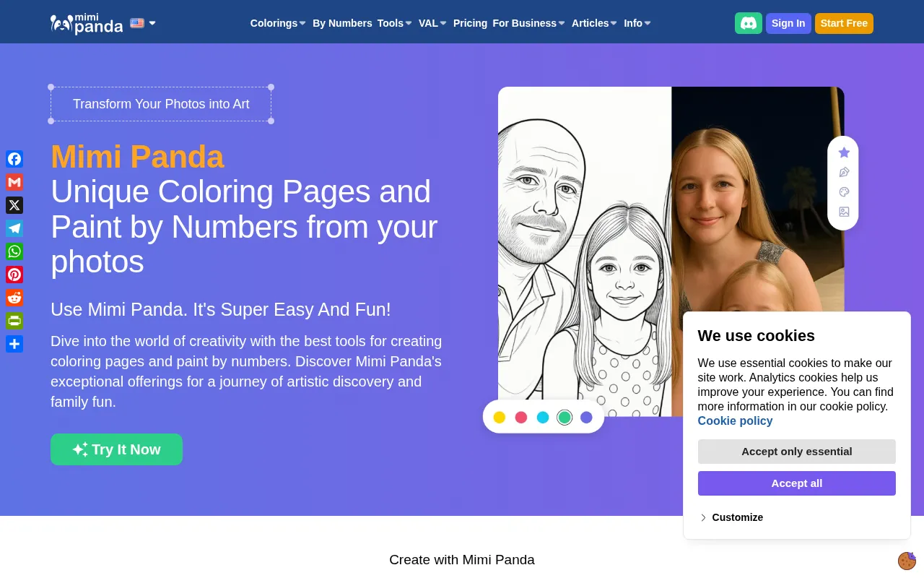Pick the pink color dot

click(x=521, y=417)
